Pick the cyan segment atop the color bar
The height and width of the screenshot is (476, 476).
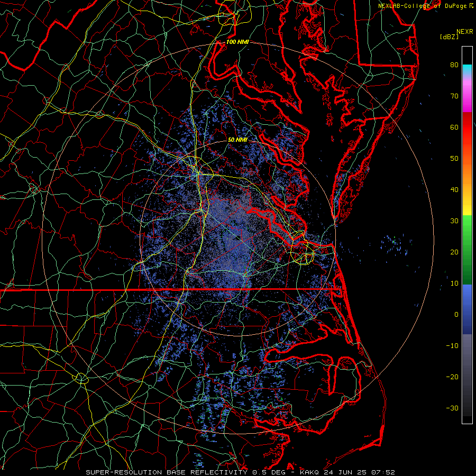[467, 69]
